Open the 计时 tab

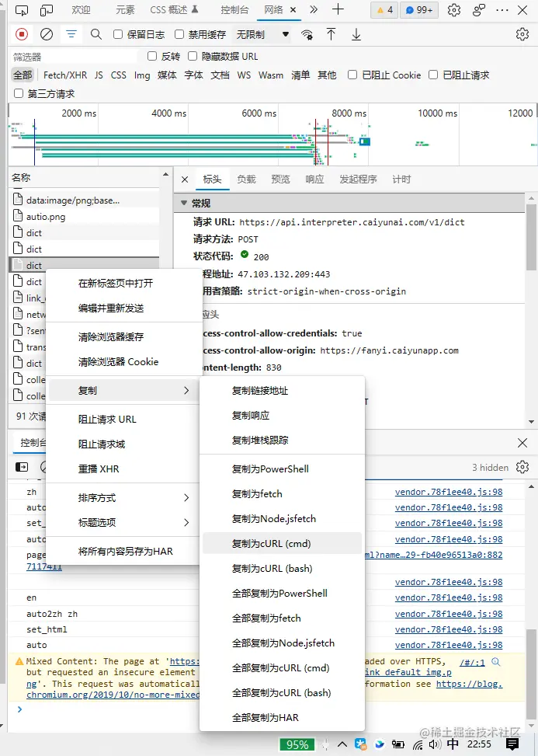(x=401, y=179)
